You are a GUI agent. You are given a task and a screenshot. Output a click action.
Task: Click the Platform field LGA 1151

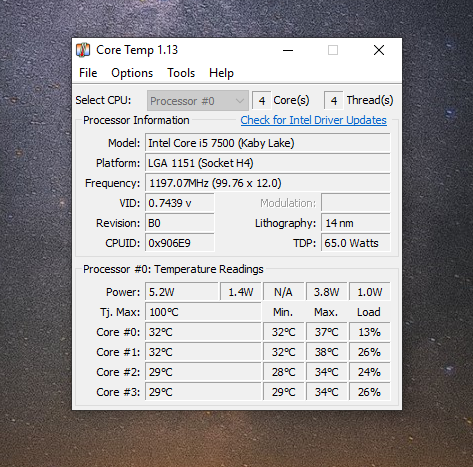click(x=268, y=163)
